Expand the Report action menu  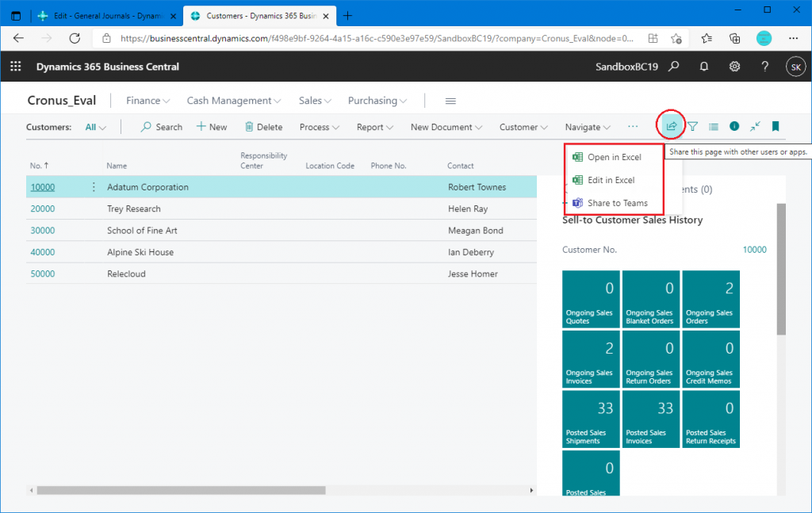[374, 127]
